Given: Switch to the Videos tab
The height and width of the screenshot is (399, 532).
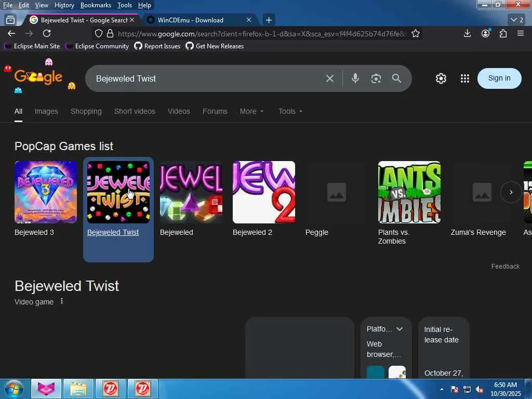Looking at the screenshot, I should (x=179, y=111).
